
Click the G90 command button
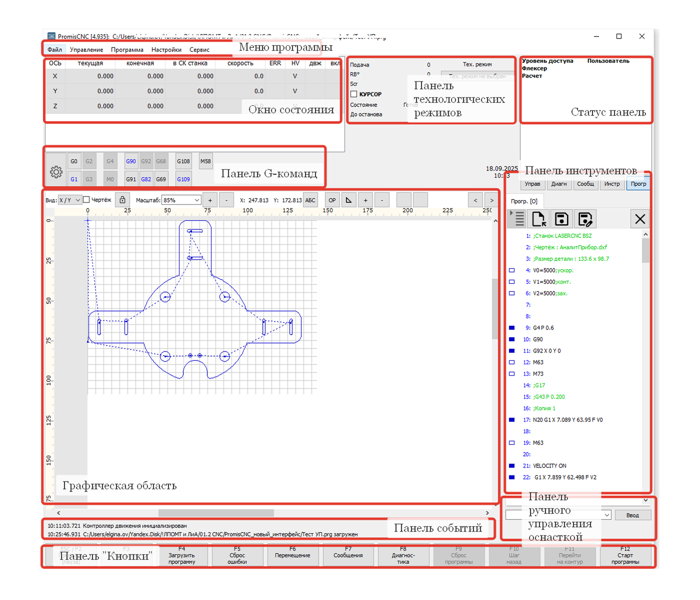click(x=131, y=161)
